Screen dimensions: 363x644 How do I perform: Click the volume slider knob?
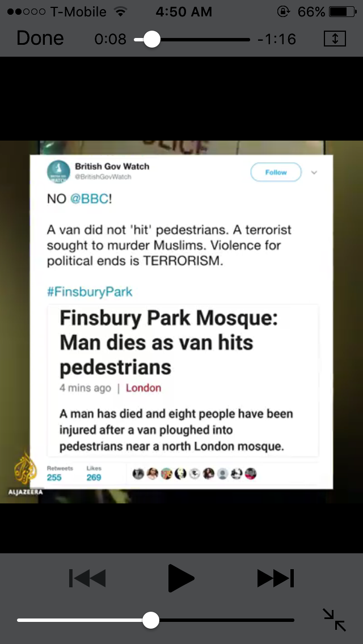[151, 620]
